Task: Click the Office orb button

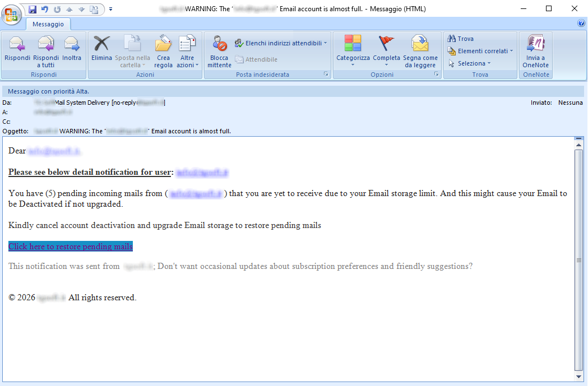Action: click(12, 13)
